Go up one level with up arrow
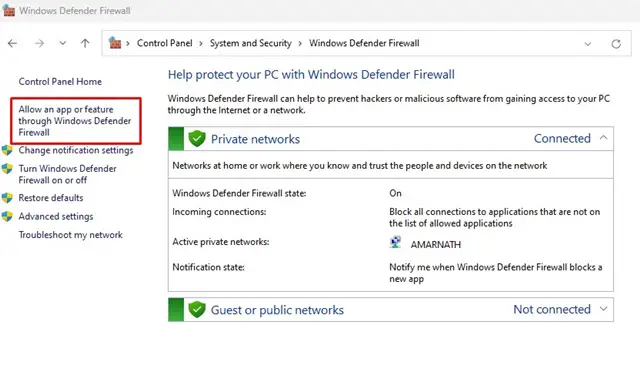The height and width of the screenshot is (378, 640). click(85, 43)
